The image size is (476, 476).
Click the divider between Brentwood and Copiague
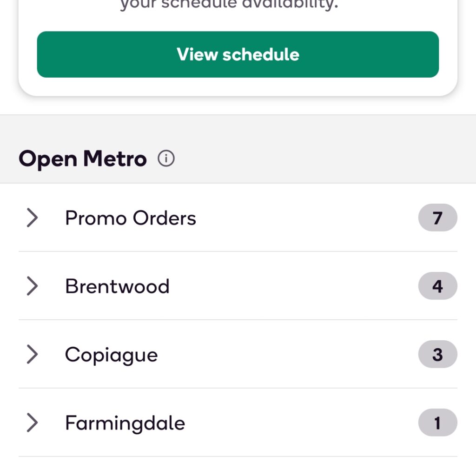pyautogui.click(x=238, y=320)
